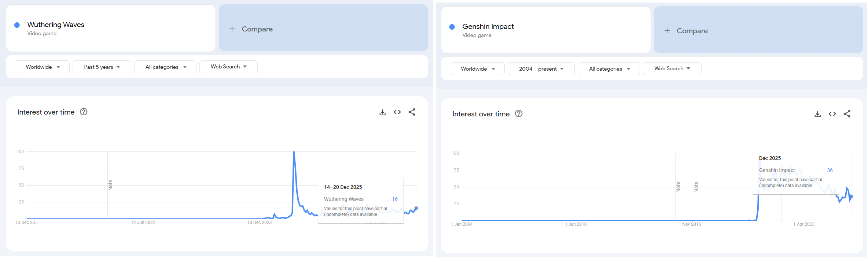This screenshot has width=868, height=258.
Task: Open All categories dropdown in Wuthering Waves panel
Action: pyautogui.click(x=165, y=67)
